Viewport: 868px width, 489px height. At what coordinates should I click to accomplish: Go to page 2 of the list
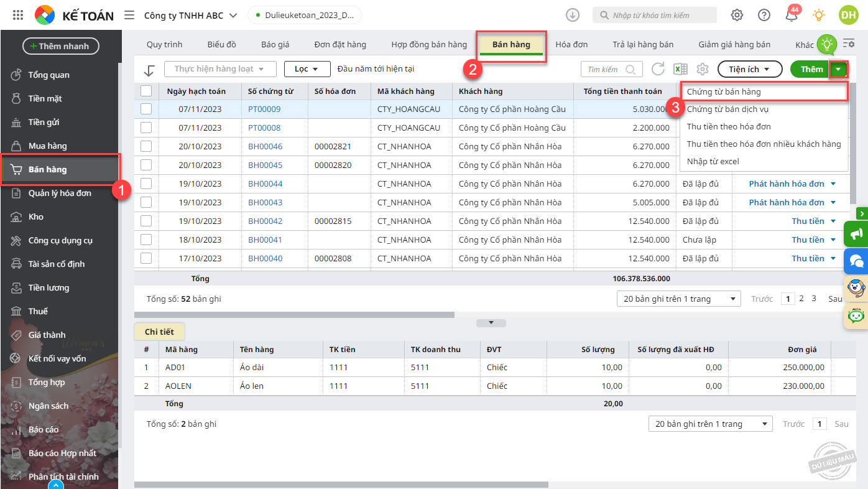pyautogui.click(x=801, y=299)
